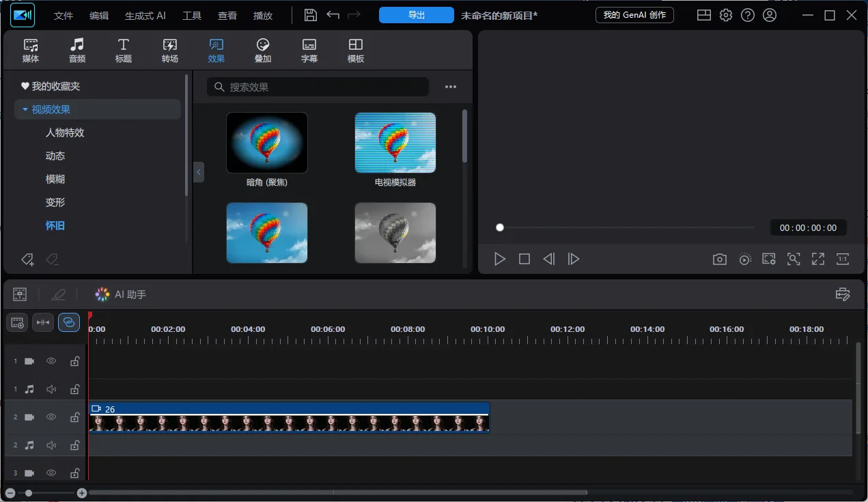Toggle lock on video track 1
This screenshot has height=502, width=868.
[74, 361]
